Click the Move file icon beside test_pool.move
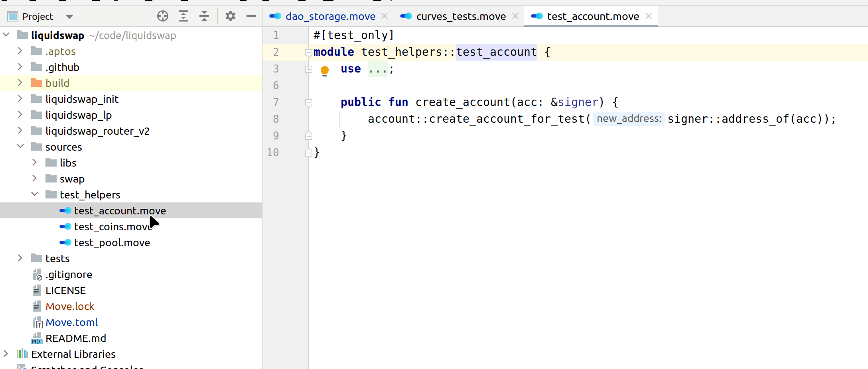The height and width of the screenshot is (369, 868). [x=65, y=242]
